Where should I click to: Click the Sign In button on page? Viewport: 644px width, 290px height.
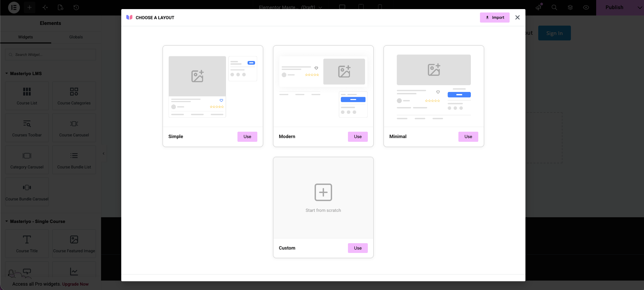click(x=554, y=33)
